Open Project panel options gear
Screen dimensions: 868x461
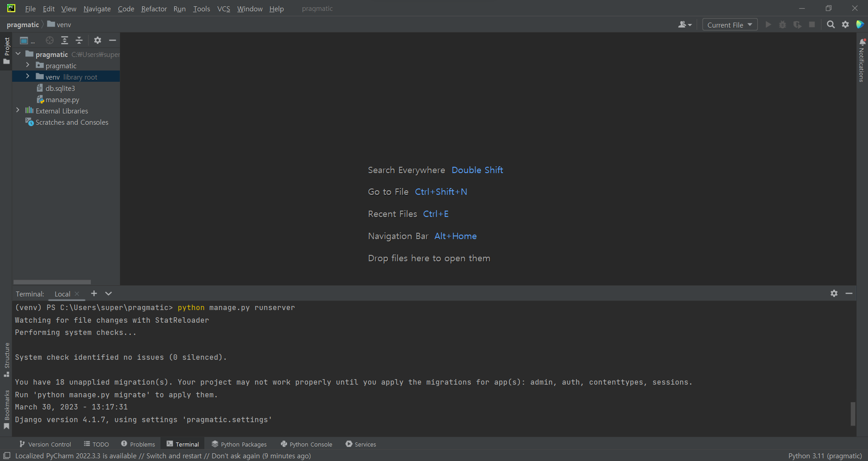(98, 40)
